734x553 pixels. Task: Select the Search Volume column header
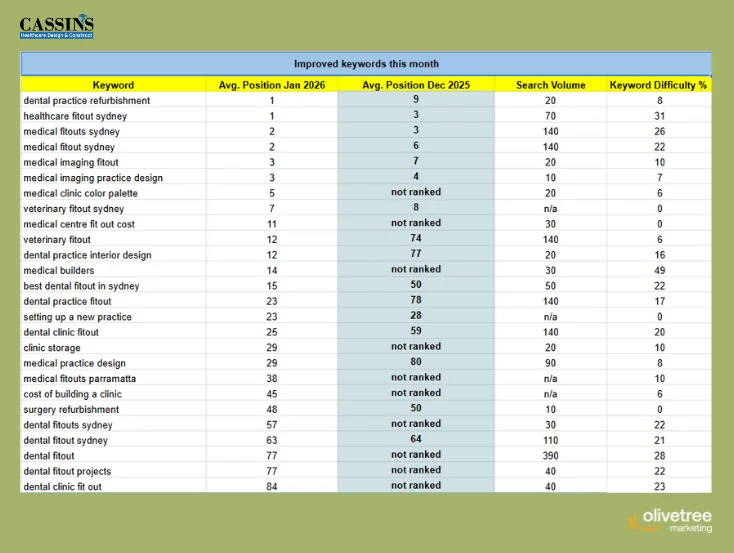pyautogui.click(x=550, y=85)
